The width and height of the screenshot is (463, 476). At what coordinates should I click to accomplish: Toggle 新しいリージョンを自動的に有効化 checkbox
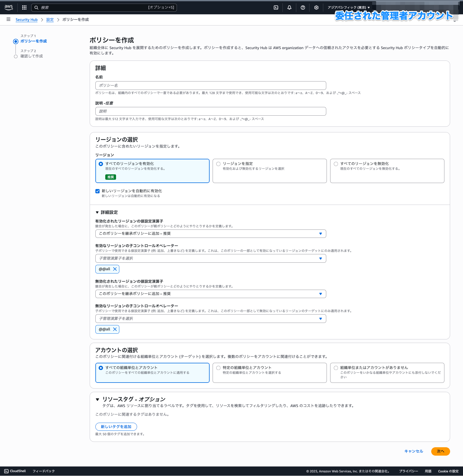click(x=97, y=191)
